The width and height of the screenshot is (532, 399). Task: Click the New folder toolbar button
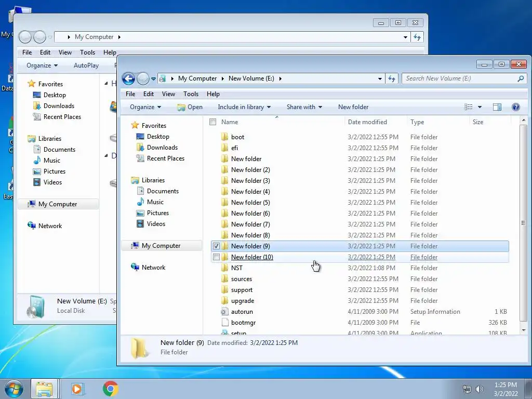click(x=353, y=107)
